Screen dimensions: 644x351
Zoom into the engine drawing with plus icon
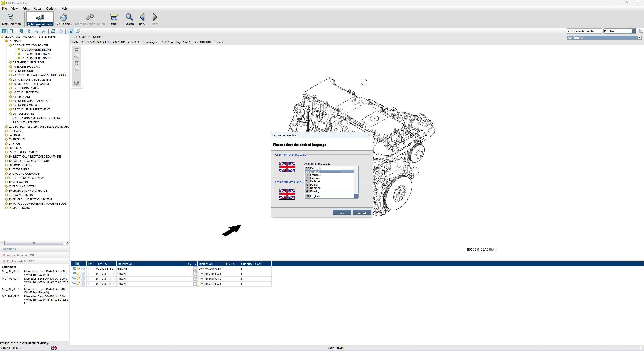coord(77,50)
